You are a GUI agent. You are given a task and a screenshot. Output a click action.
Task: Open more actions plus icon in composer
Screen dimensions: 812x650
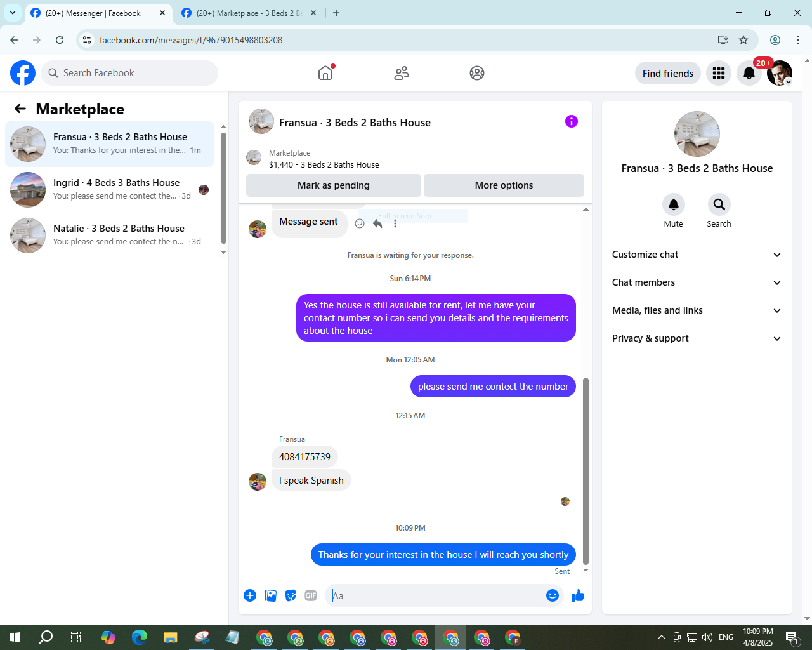coord(250,595)
